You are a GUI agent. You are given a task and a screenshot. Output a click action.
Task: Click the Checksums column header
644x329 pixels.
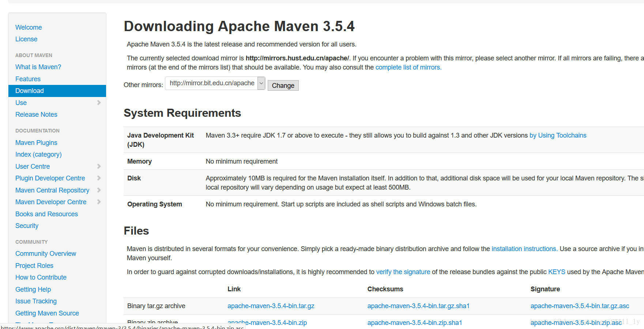385,289
